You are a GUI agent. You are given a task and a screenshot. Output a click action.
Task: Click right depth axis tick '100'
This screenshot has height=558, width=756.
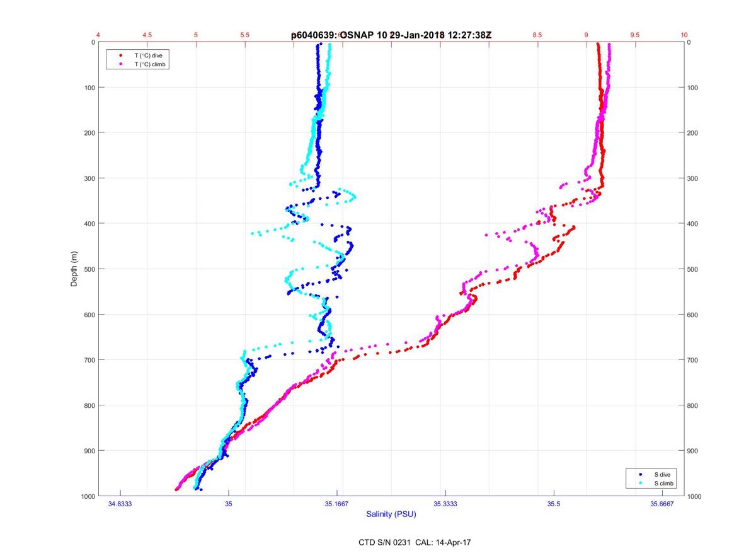694,88
